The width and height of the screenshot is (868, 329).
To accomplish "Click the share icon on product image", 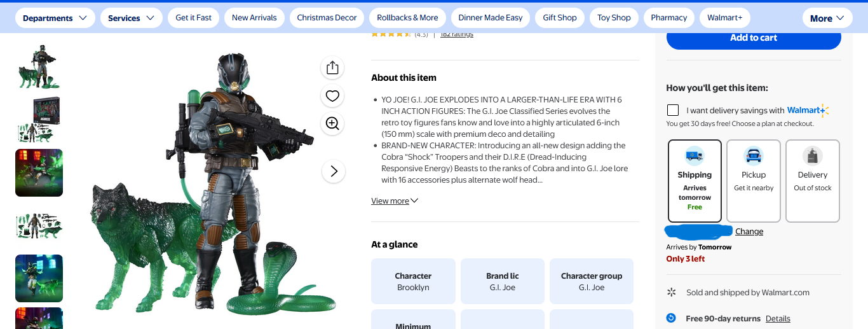I will pyautogui.click(x=332, y=68).
